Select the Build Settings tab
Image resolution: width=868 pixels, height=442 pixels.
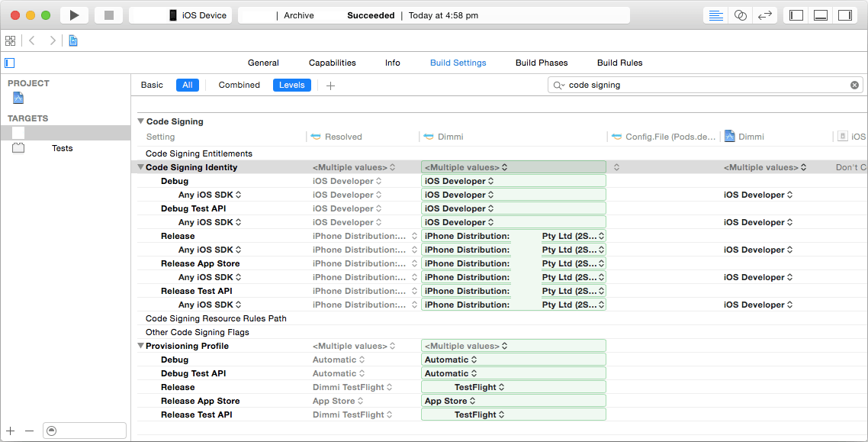[458, 63]
